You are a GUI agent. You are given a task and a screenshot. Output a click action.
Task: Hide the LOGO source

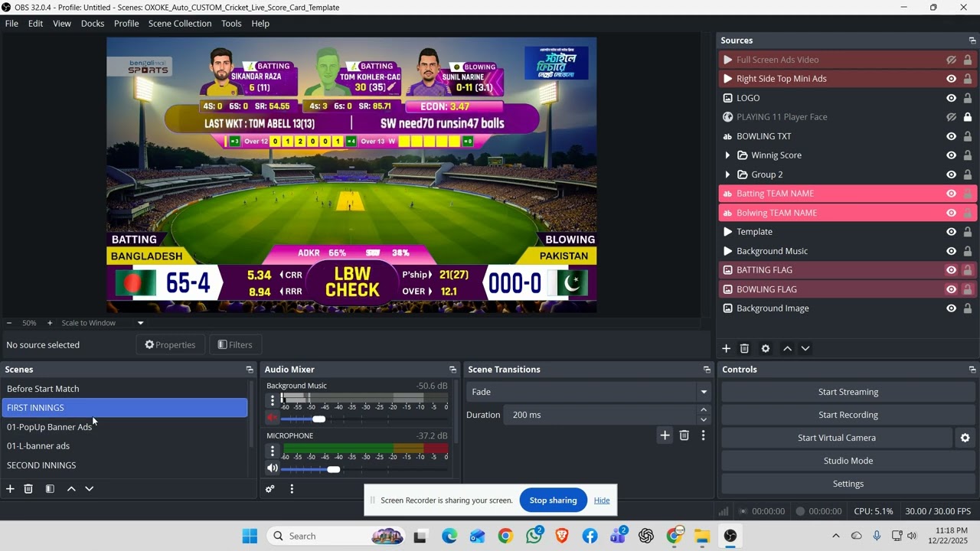pyautogui.click(x=951, y=98)
